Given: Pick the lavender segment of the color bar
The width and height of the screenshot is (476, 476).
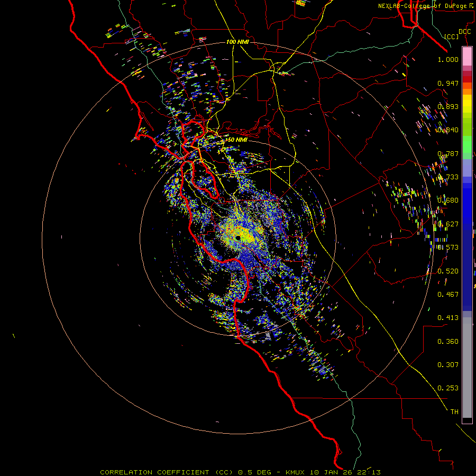Looking at the screenshot, I should click(467, 168).
